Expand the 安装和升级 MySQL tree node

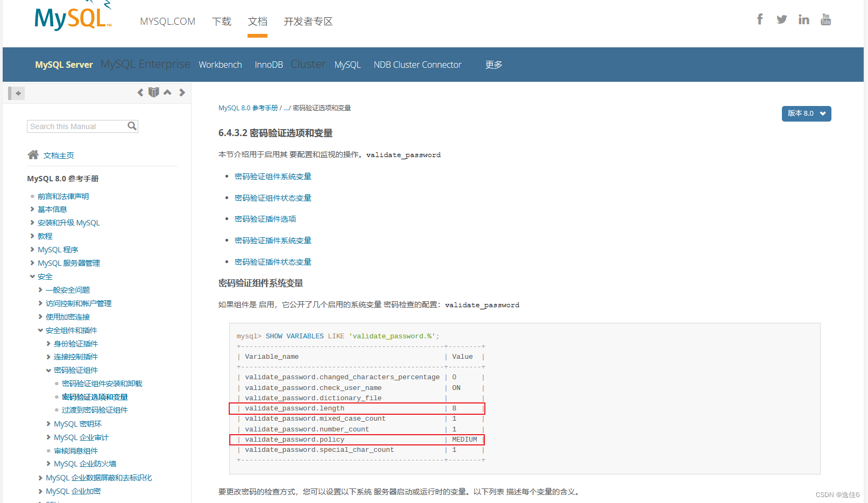[32, 223]
